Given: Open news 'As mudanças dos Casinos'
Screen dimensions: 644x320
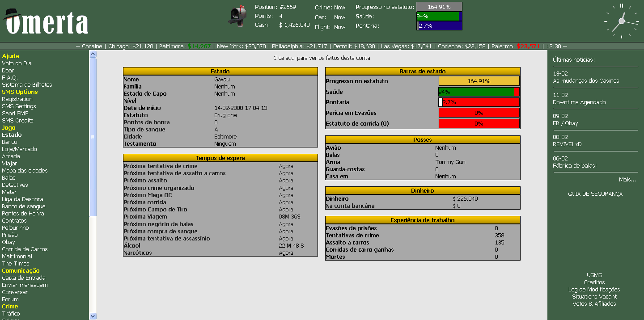Looking at the screenshot, I should 586,81.
